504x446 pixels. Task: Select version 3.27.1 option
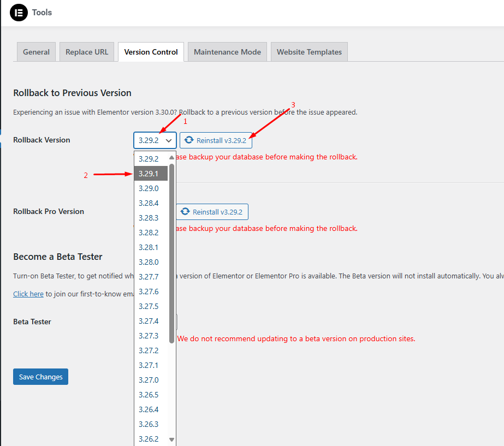click(x=151, y=365)
